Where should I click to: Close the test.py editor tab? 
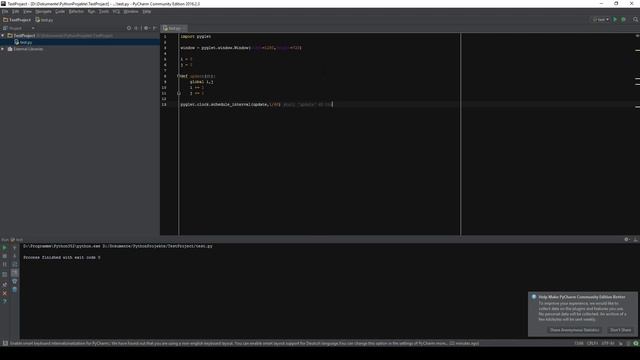184,28
